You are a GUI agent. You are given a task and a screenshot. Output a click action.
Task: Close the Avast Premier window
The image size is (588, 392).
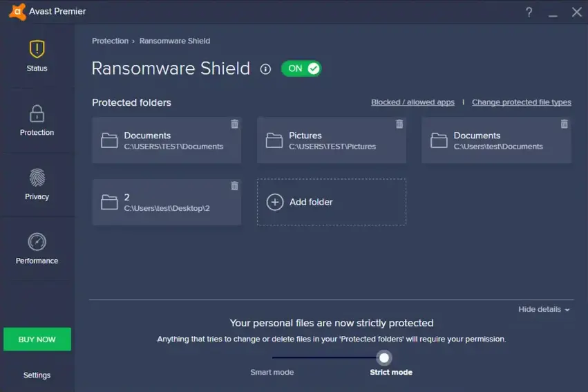click(577, 12)
